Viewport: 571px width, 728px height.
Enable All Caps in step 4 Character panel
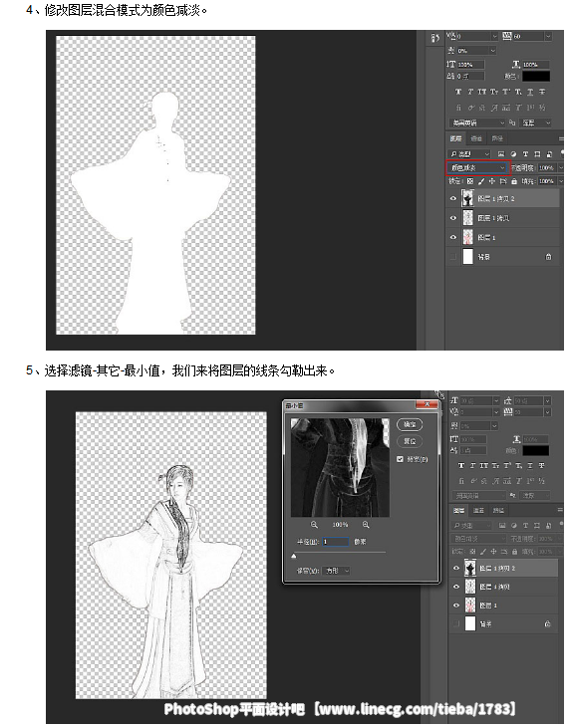pos(482,92)
